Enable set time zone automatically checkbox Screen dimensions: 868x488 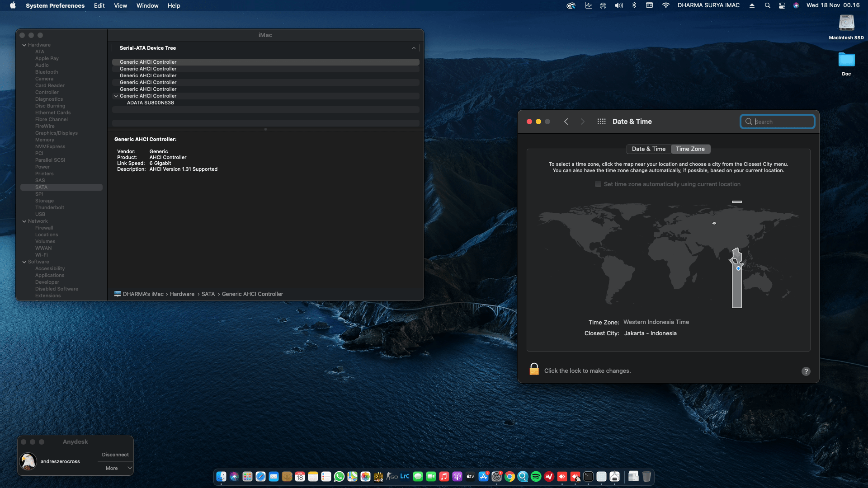[598, 184]
